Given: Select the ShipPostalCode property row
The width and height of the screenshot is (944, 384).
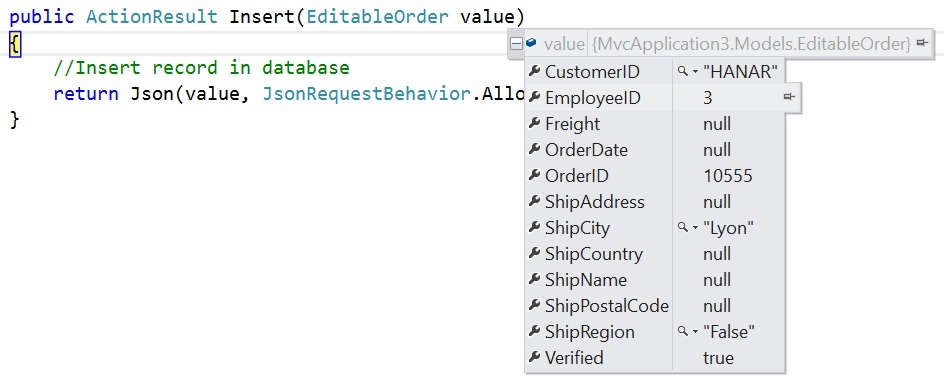Looking at the screenshot, I should coord(656,306).
